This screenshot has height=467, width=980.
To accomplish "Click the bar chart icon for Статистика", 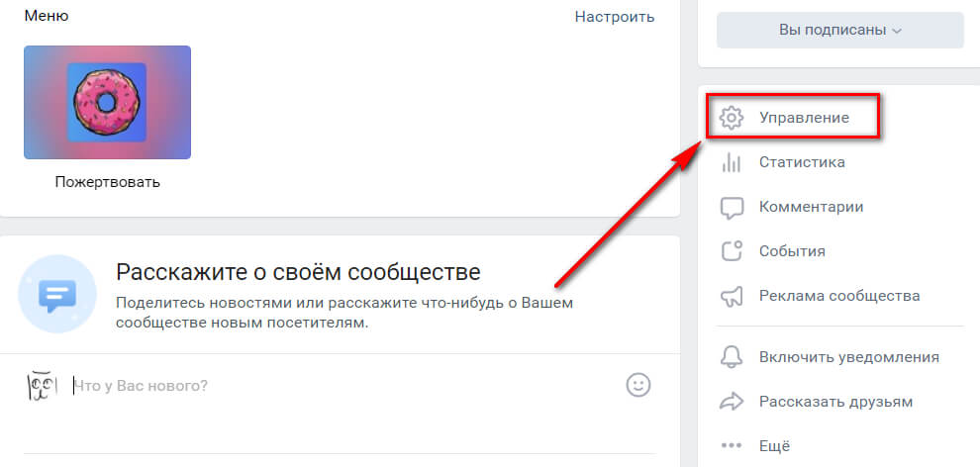I will coord(732,162).
